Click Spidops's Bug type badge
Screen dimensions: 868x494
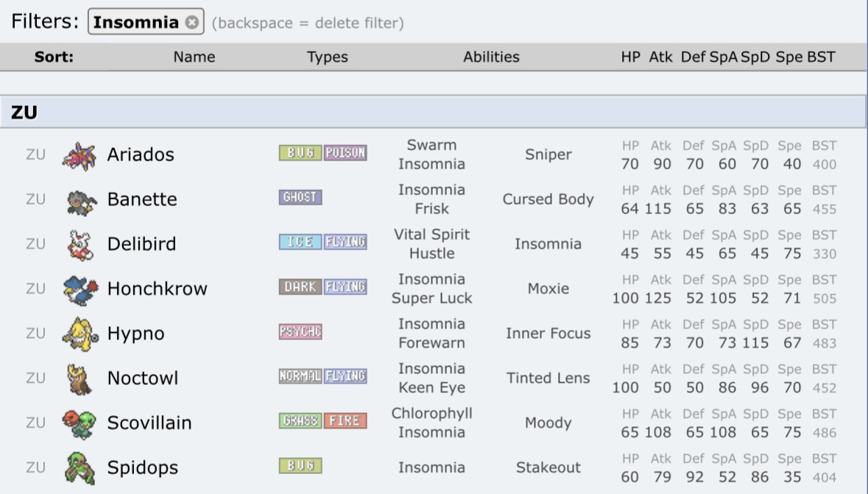(x=300, y=466)
